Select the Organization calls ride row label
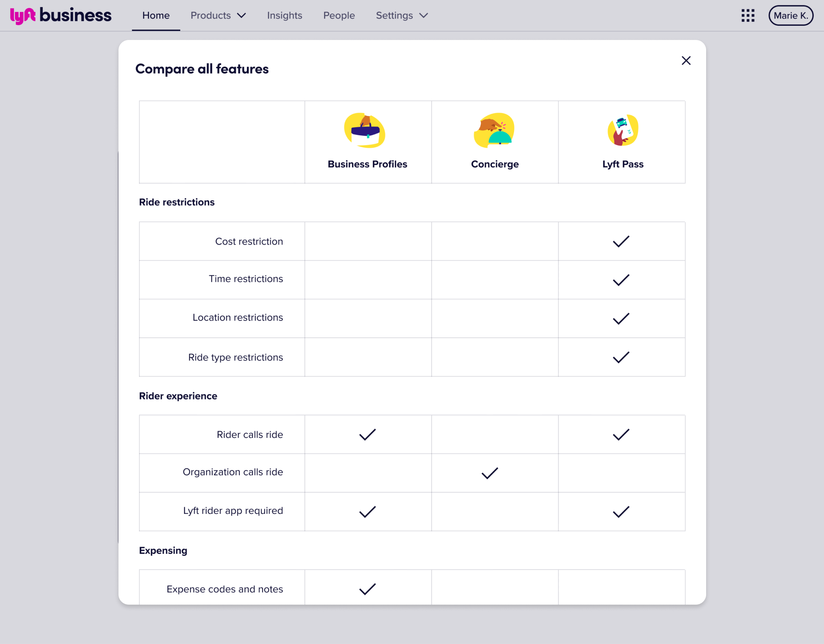The width and height of the screenshot is (824, 644). tap(233, 472)
